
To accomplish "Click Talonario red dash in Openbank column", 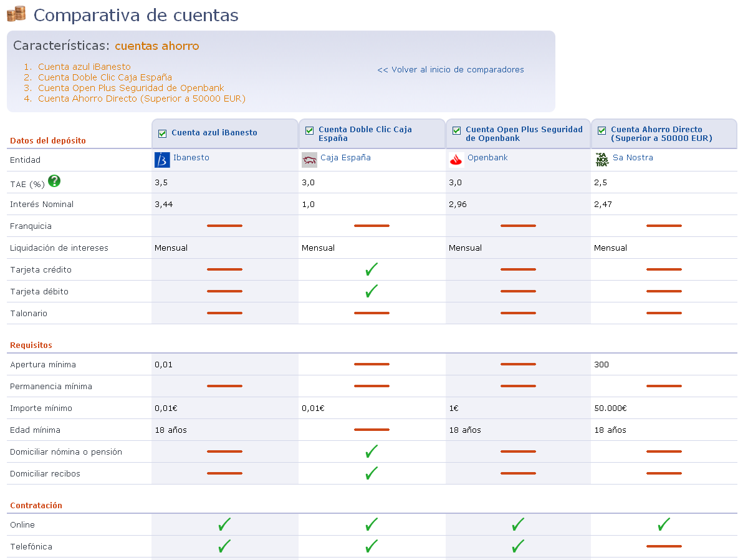I will (x=518, y=313).
